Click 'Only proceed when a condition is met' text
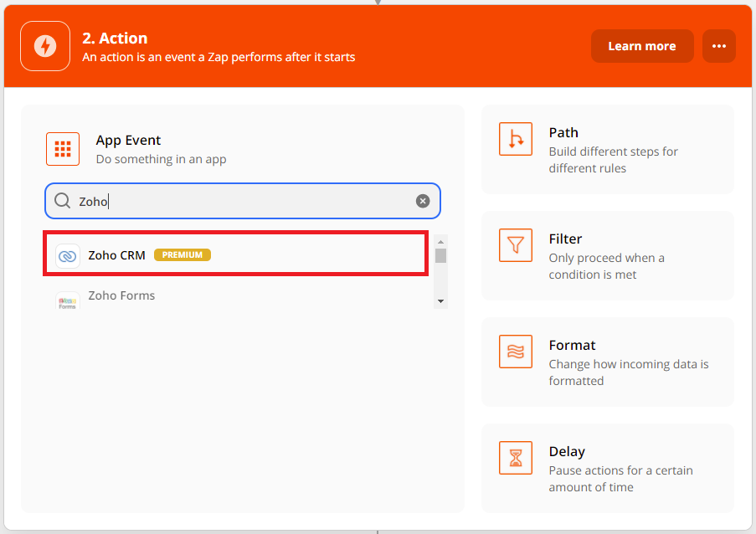 tap(606, 266)
